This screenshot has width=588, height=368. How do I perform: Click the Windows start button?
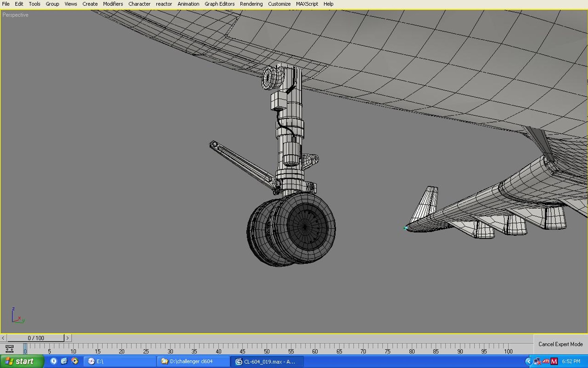click(x=22, y=361)
